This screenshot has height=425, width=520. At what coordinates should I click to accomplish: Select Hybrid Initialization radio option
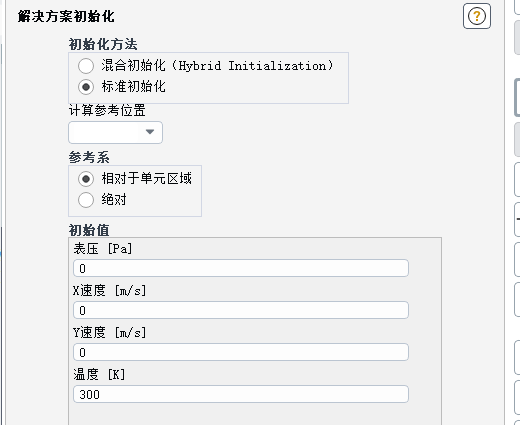point(86,66)
